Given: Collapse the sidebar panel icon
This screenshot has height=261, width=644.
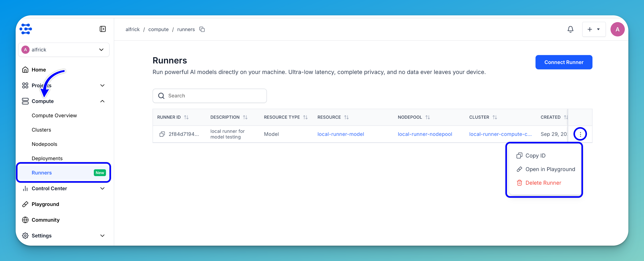Looking at the screenshot, I should [102, 29].
